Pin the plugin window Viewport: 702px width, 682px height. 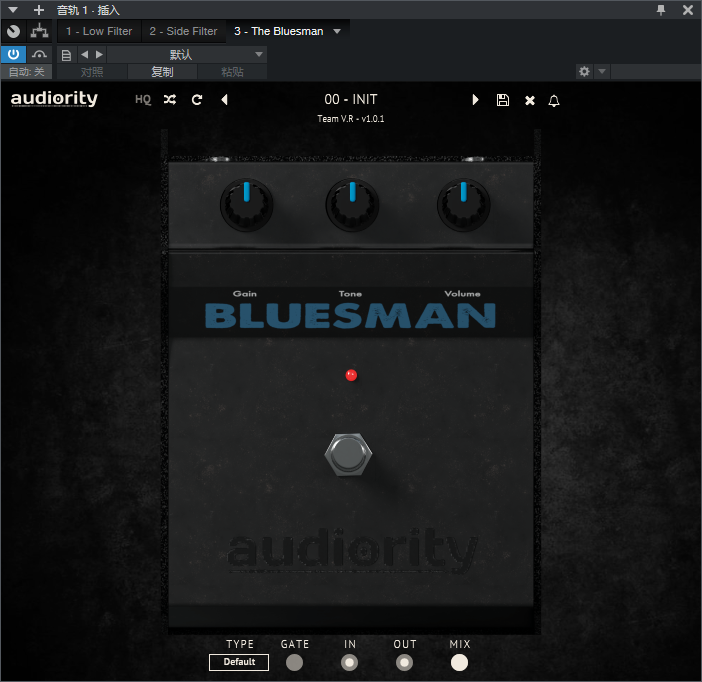[x=661, y=9]
